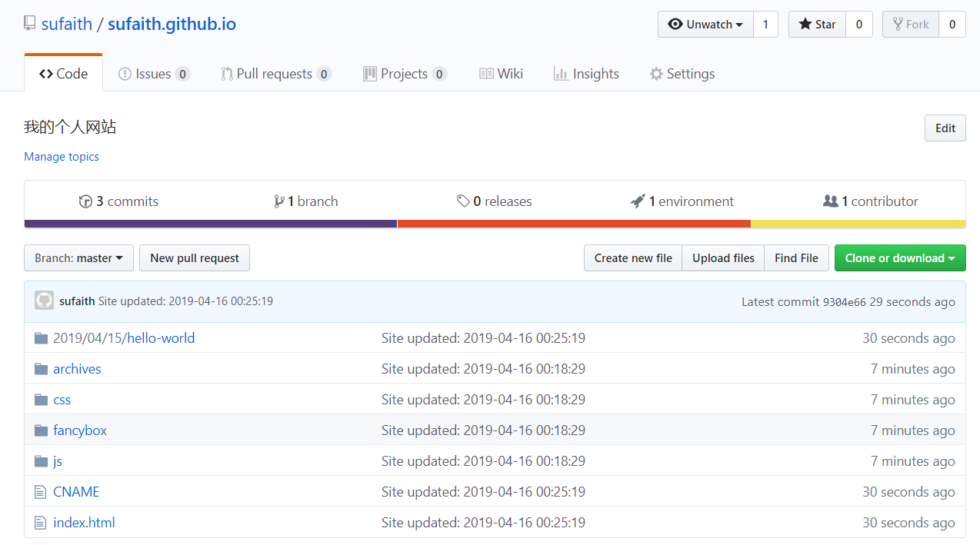
Task: Open the Manage topics link
Action: coord(61,156)
